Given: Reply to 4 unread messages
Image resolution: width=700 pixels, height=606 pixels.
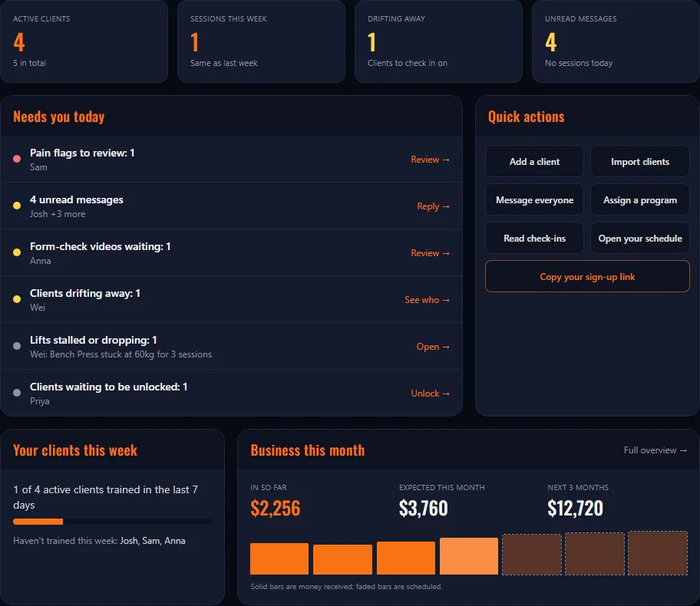Looking at the screenshot, I should [x=433, y=206].
